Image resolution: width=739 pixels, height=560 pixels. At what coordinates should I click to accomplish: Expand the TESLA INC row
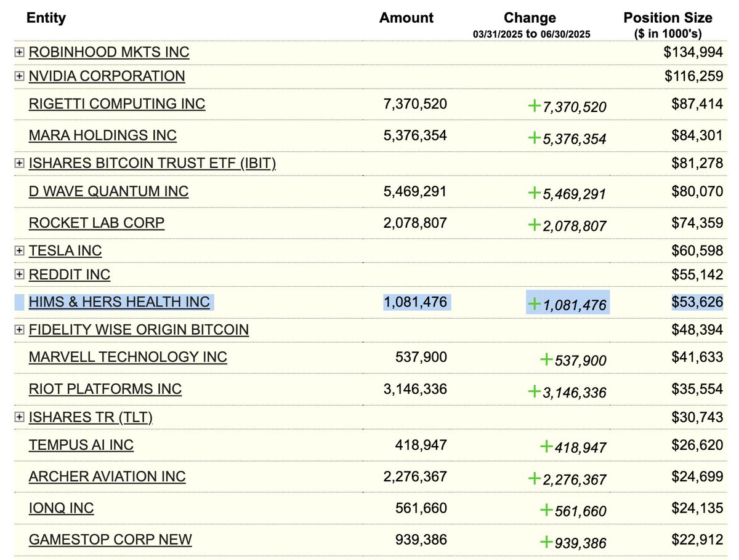pos(19,251)
